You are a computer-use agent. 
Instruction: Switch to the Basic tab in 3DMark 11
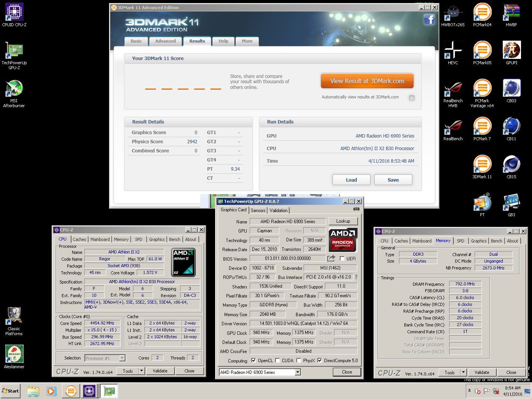136,41
